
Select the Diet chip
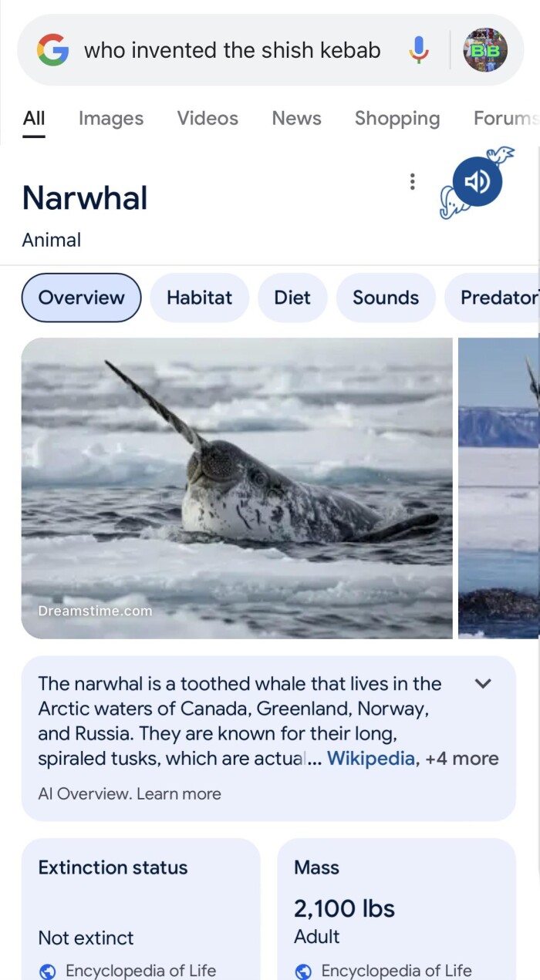pos(292,298)
